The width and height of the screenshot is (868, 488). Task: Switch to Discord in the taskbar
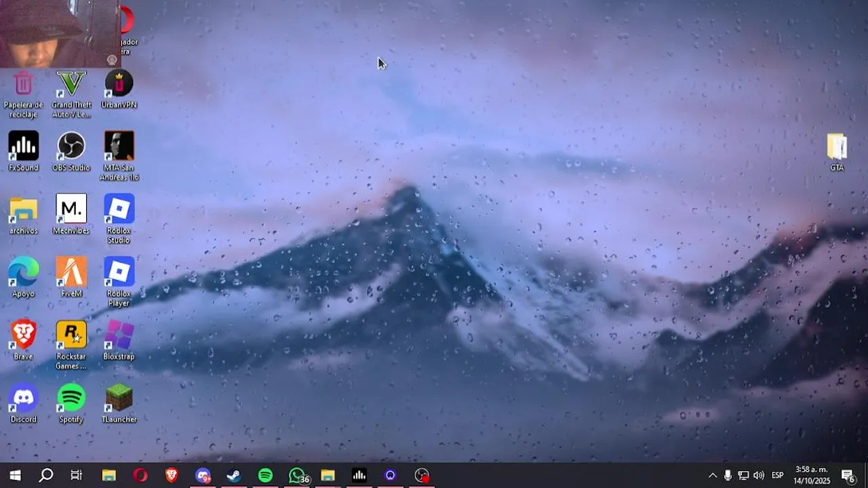(x=203, y=475)
